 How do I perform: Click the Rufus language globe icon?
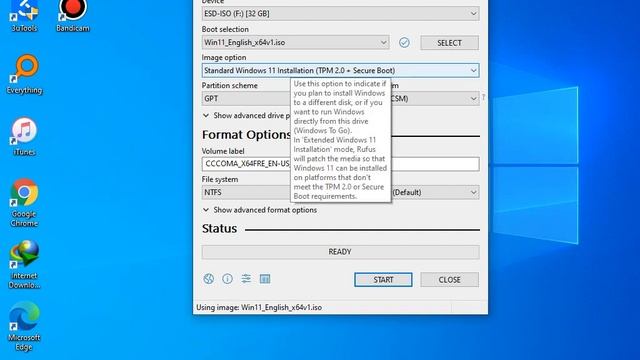[209, 279]
